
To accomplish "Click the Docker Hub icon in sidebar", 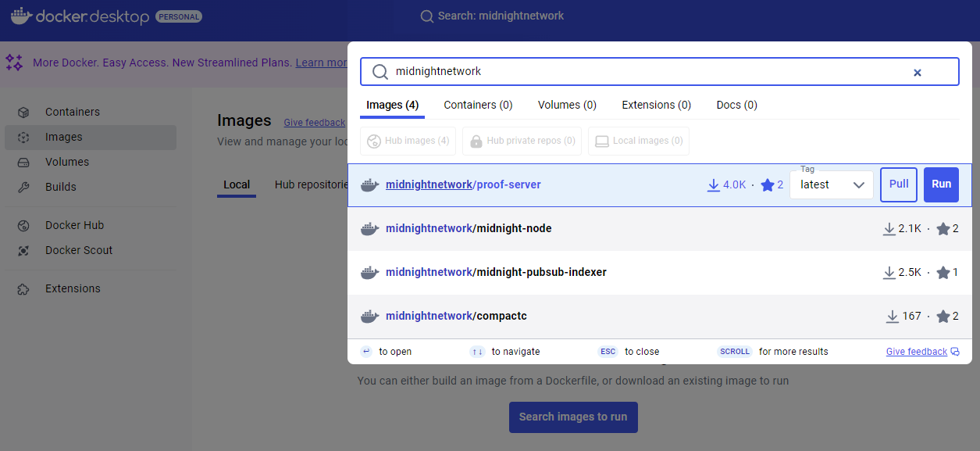I will coord(23,225).
